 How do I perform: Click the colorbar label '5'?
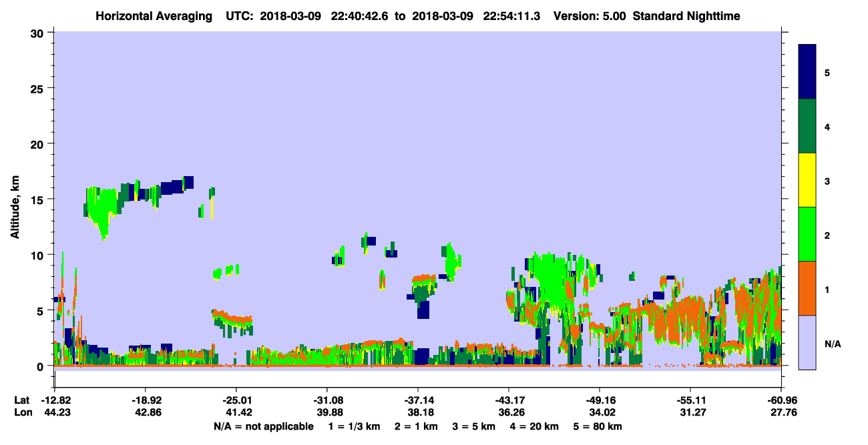[827, 72]
